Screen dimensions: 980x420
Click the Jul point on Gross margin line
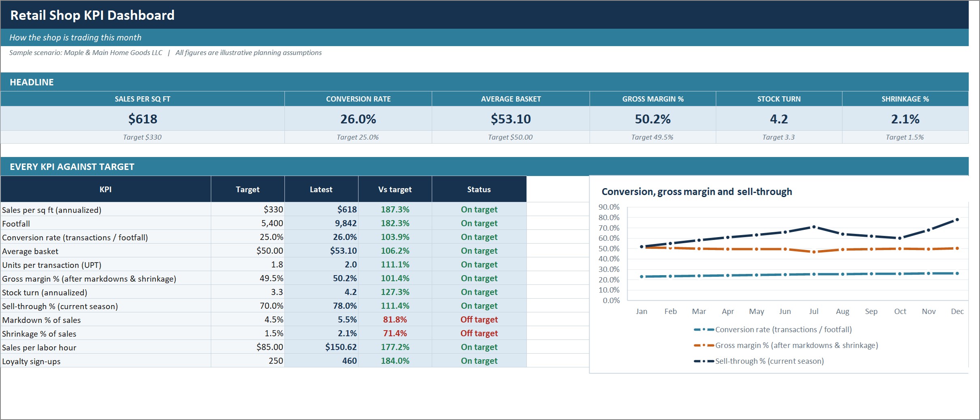click(x=814, y=252)
